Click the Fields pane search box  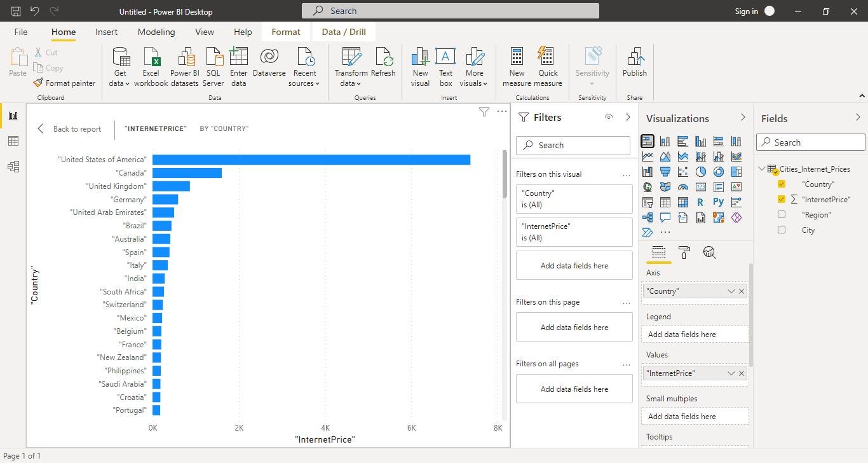coord(811,142)
